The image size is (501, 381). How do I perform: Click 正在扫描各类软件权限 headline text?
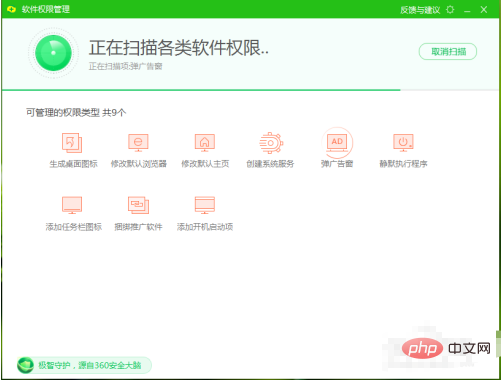pos(179,48)
